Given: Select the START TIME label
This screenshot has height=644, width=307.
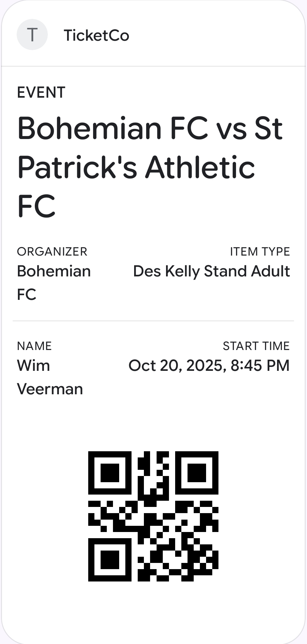Looking at the screenshot, I should (x=256, y=346).
